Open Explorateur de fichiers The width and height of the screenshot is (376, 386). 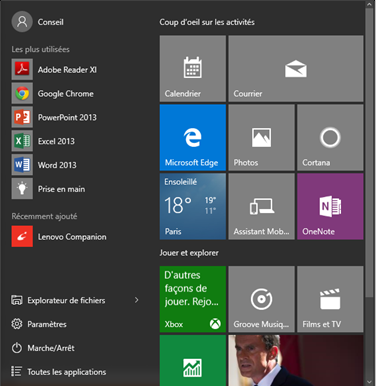click(x=58, y=300)
